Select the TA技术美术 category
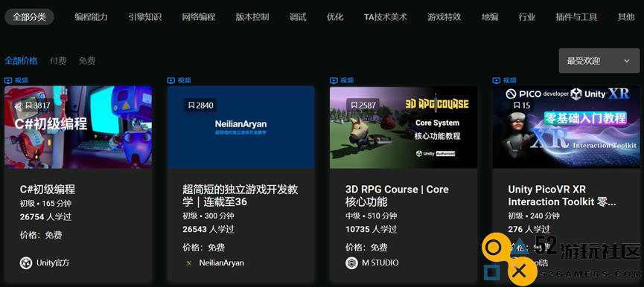Image resolution: width=644 pixels, height=287 pixels. pos(385,17)
